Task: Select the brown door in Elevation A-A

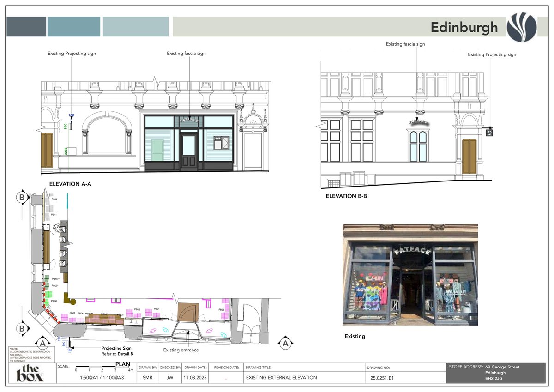Action: tap(47, 150)
